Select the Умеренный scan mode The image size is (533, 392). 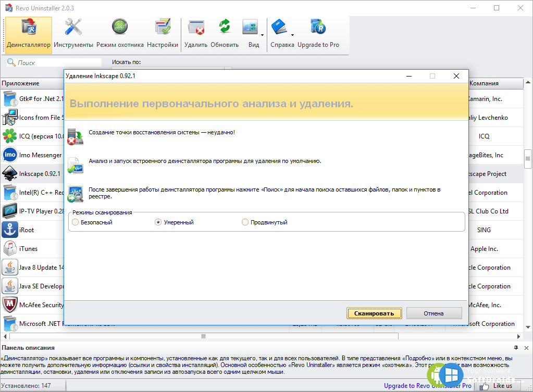[x=158, y=222]
